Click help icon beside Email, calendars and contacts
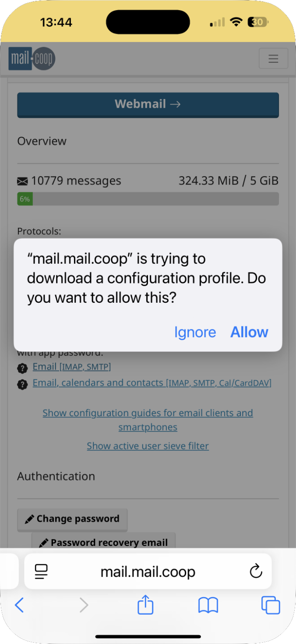 [x=22, y=384]
